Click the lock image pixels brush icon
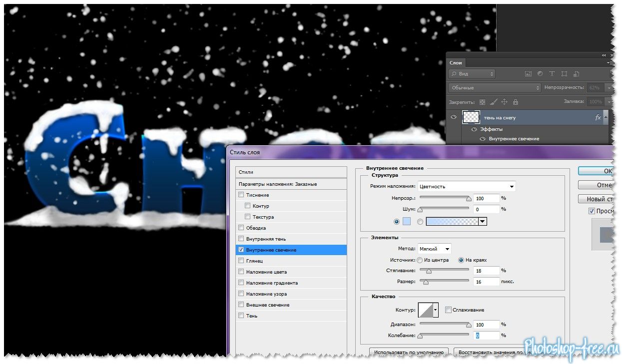 493,102
